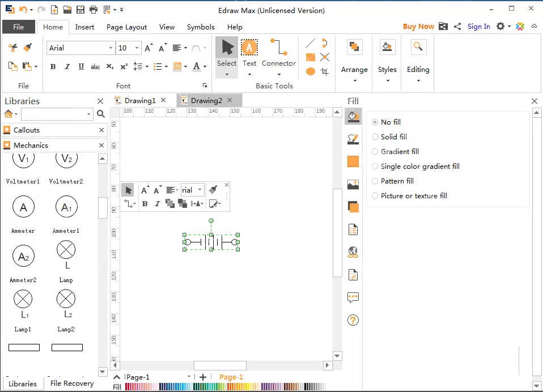Click the Bold formatting icon
This screenshot has width=543, height=392.
[53, 67]
